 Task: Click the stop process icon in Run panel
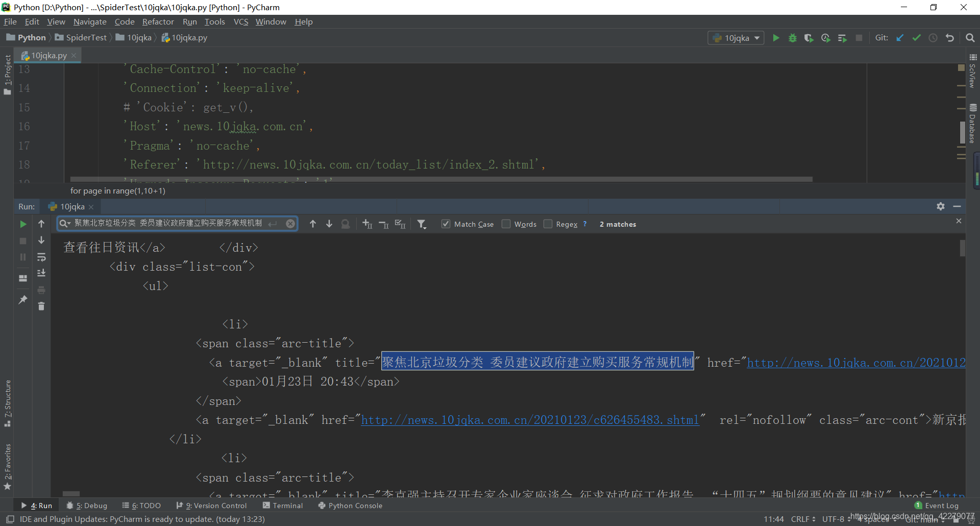23,241
